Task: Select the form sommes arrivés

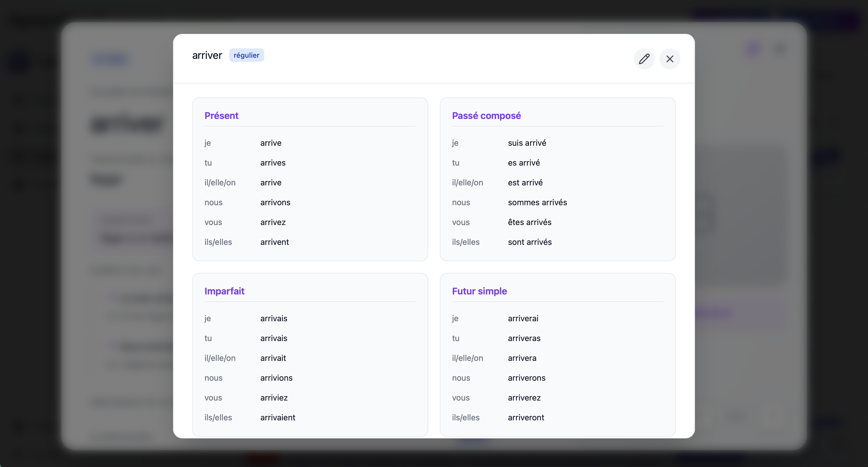Action: pos(537,202)
